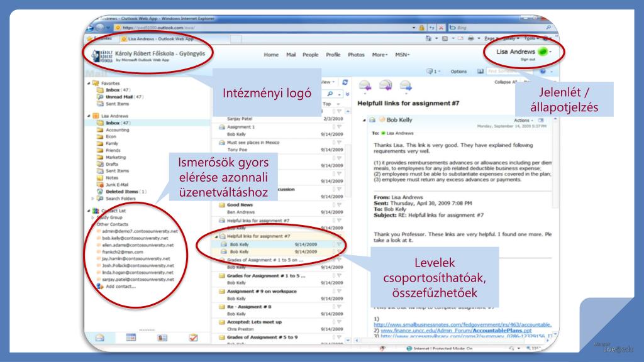The height and width of the screenshot is (362, 644).
Task: Collapse the Favorites folder group
Action: pos(89,83)
